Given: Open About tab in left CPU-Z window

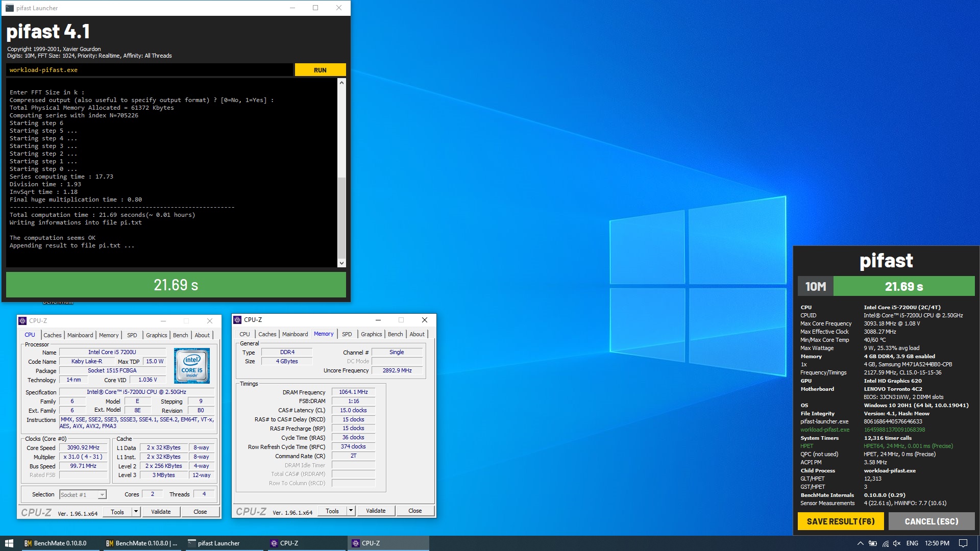Looking at the screenshot, I should point(202,335).
